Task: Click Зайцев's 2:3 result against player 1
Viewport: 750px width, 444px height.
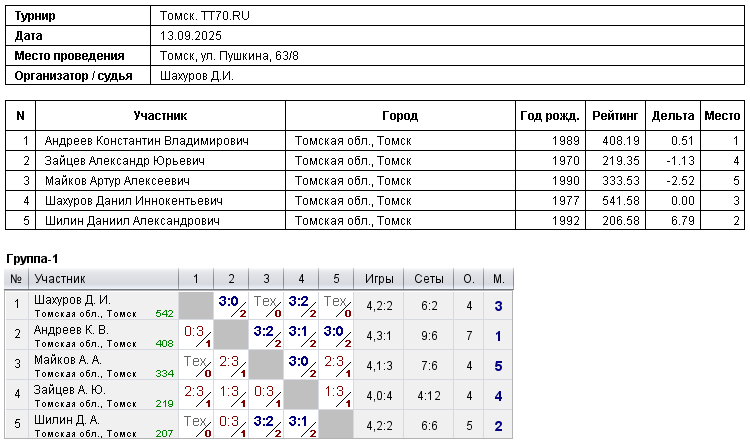Action: (194, 391)
